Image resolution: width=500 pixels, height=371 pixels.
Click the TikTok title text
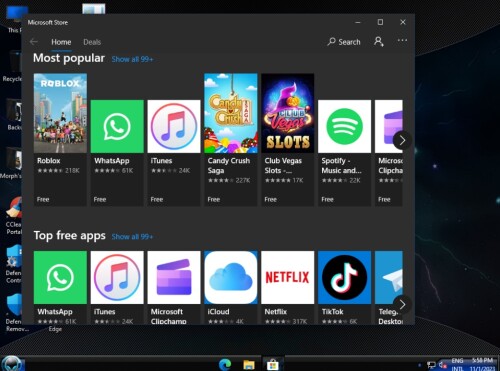coord(332,312)
